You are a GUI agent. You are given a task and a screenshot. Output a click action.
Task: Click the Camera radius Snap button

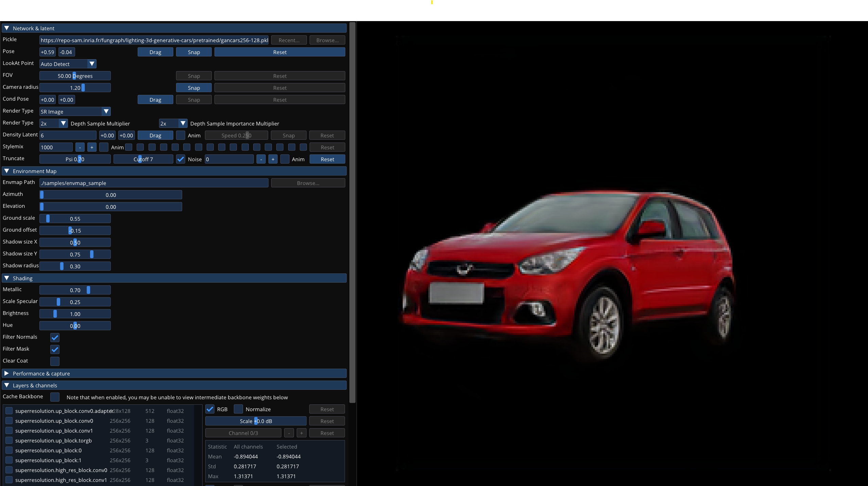point(194,88)
